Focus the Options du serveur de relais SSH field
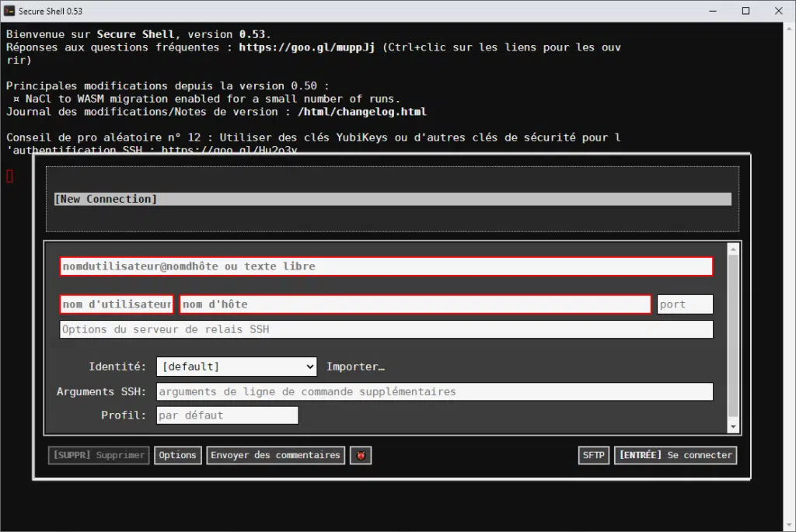Viewport: 796px width, 532px height. pos(386,329)
